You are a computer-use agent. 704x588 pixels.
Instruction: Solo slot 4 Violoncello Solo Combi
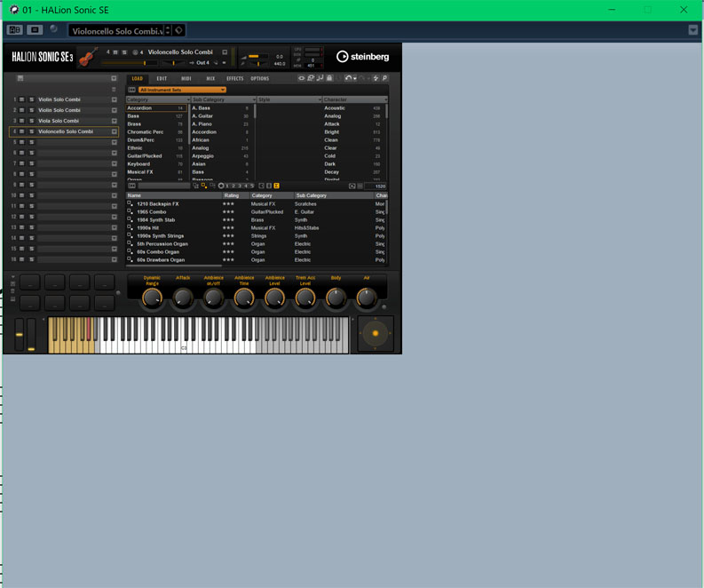click(31, 131)
